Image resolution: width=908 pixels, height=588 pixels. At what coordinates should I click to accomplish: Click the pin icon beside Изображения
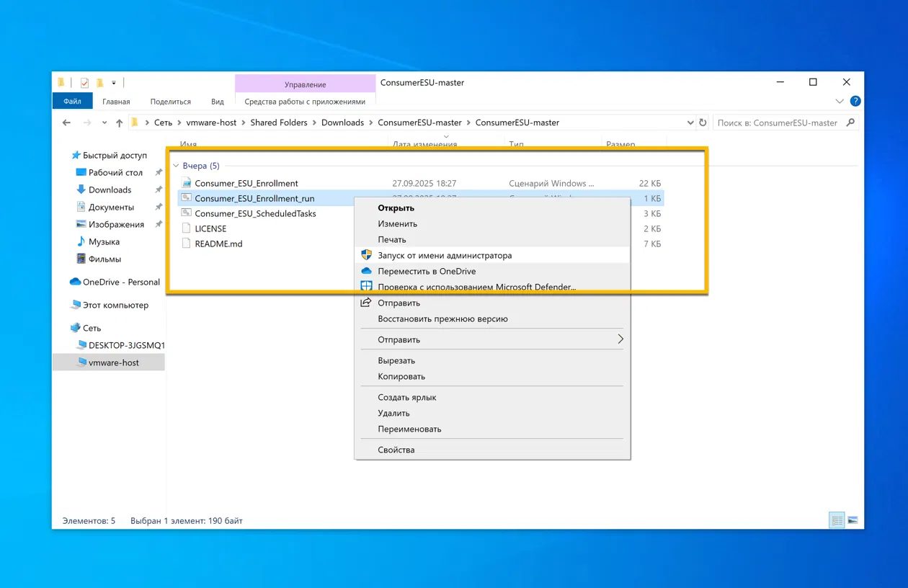tap(158, 224)
